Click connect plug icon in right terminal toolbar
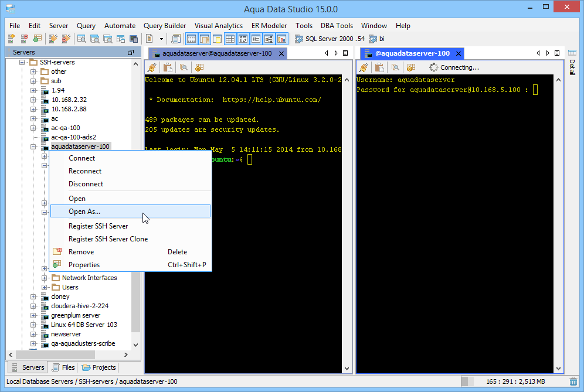 [x=364, y=67]
